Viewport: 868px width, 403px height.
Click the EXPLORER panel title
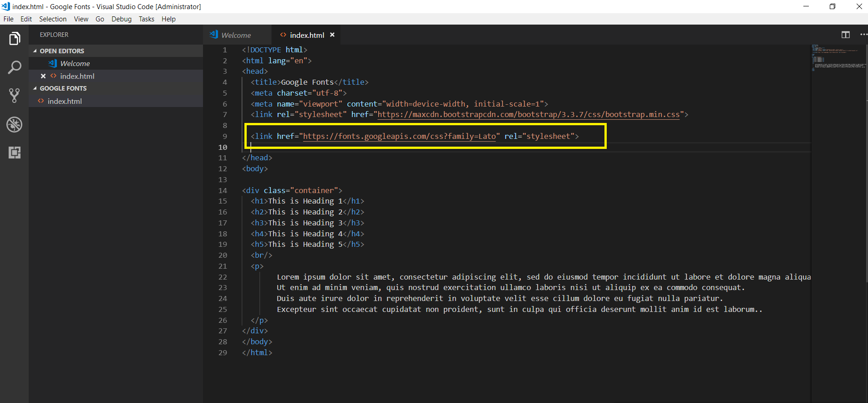pos(54,35)
